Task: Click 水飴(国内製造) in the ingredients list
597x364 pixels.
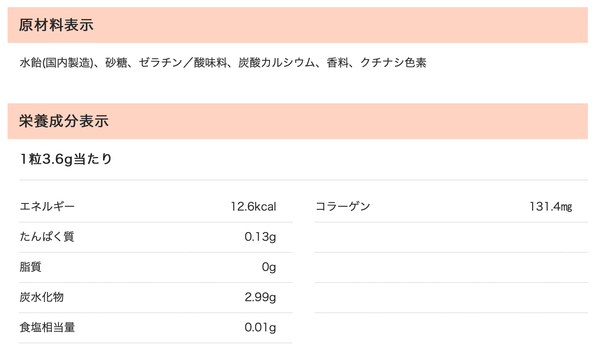Action: 56,63
